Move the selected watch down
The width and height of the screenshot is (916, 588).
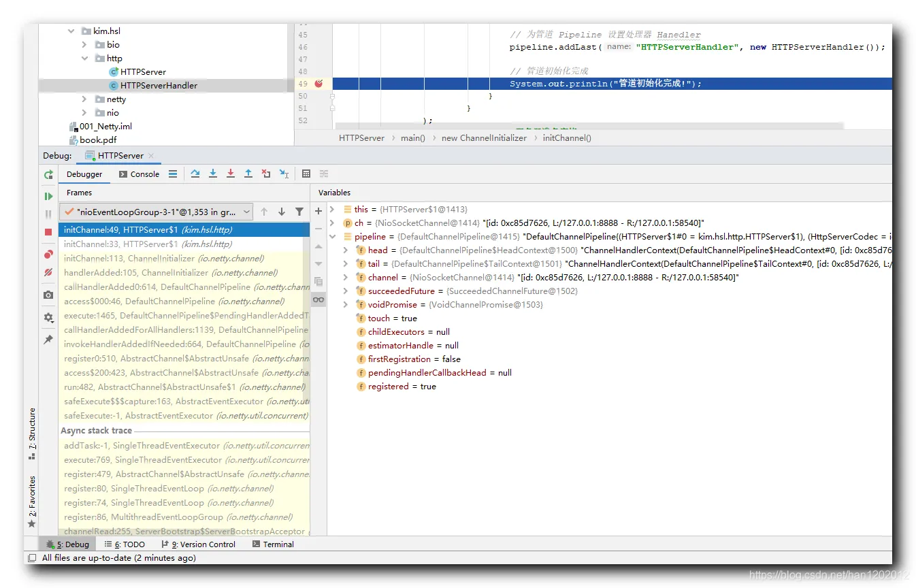click(x=318, y=263)
